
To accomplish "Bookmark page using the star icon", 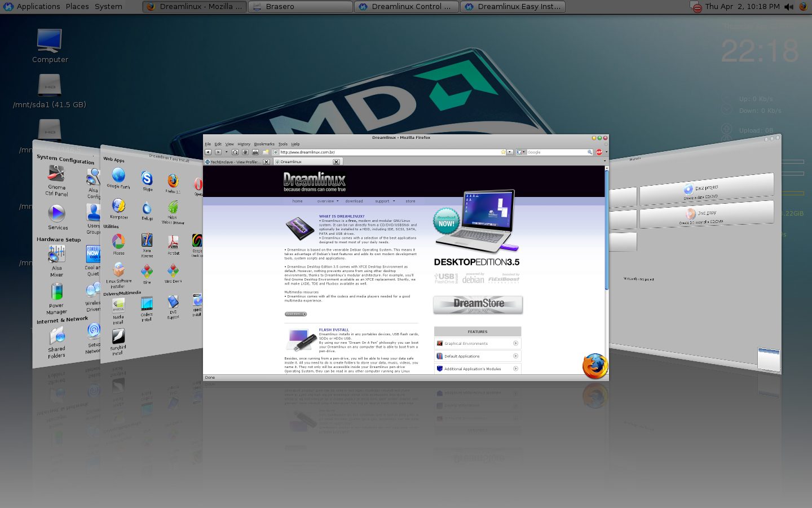I will [503, 152].
